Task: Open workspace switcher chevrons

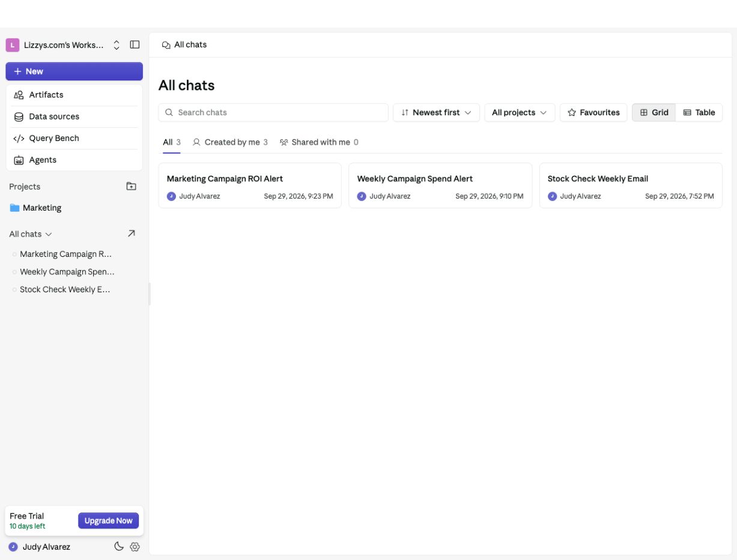Action: point(117,45)
